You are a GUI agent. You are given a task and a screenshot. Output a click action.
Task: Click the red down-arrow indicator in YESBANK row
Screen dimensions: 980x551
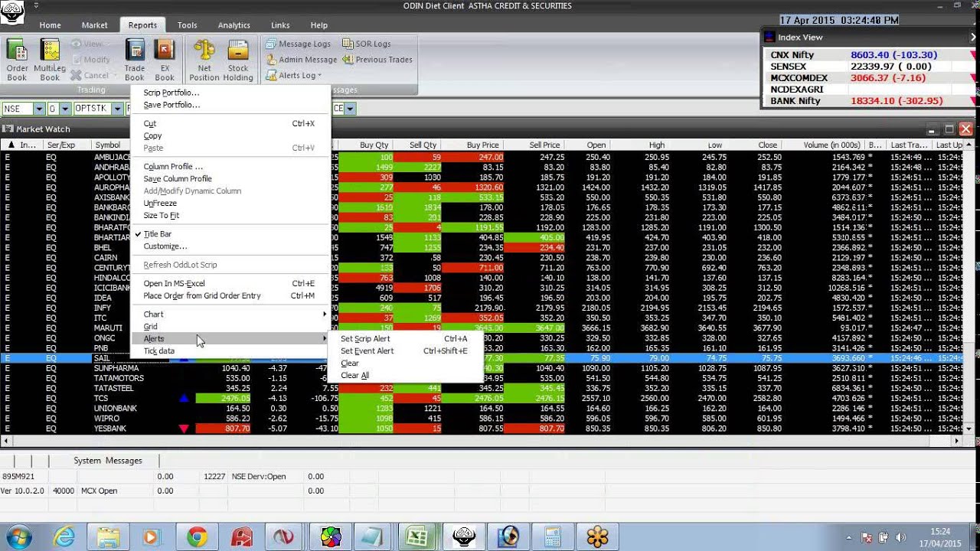pyautogui.click(x=184, y=429)
